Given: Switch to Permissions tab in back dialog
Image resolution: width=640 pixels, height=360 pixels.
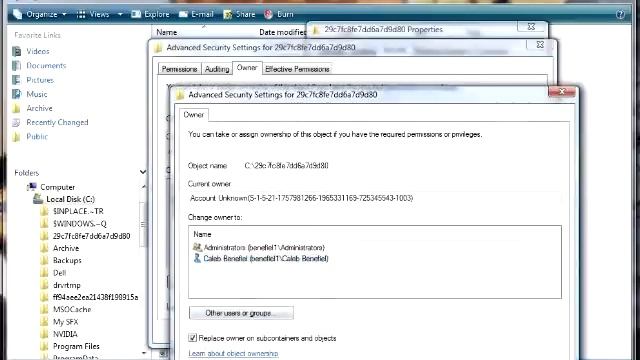Looking at the screenshot, I should (179, 69).
